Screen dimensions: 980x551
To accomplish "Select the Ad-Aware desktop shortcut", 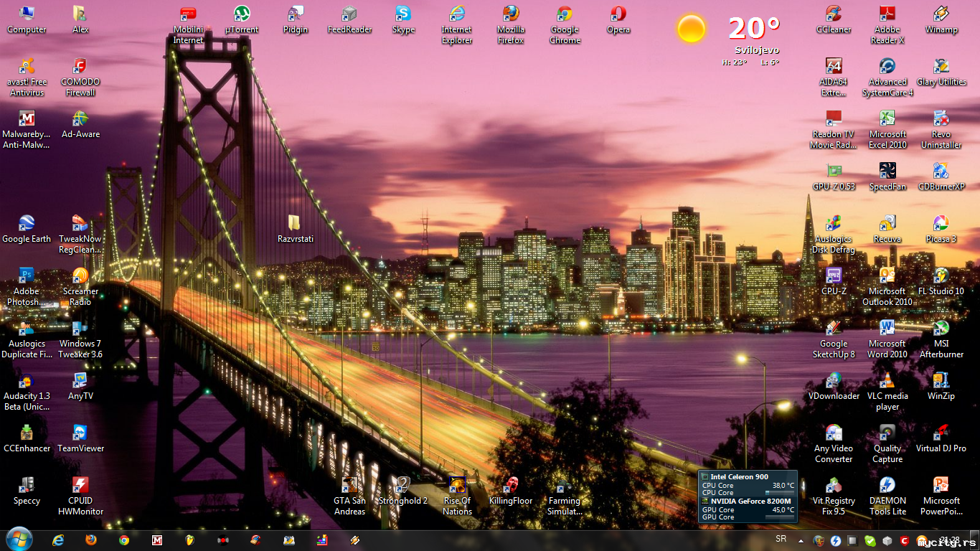I will click(80, 125).
